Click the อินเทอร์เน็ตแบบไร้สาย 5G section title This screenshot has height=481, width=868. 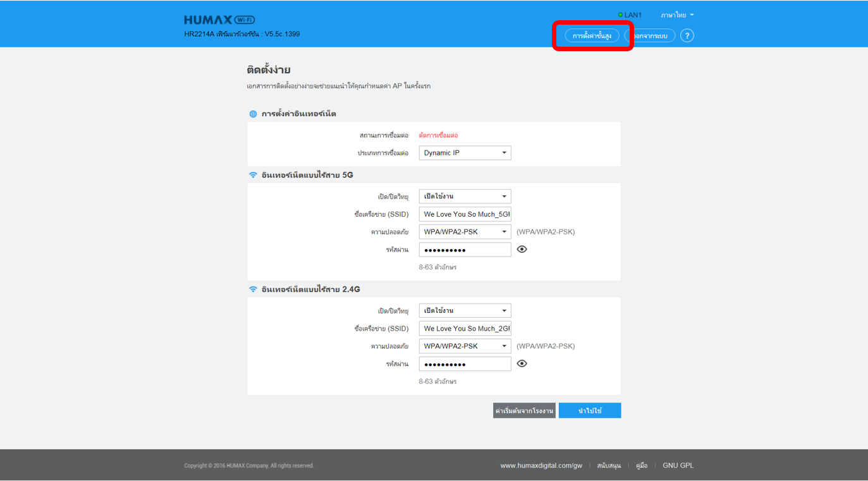[307, 175]
